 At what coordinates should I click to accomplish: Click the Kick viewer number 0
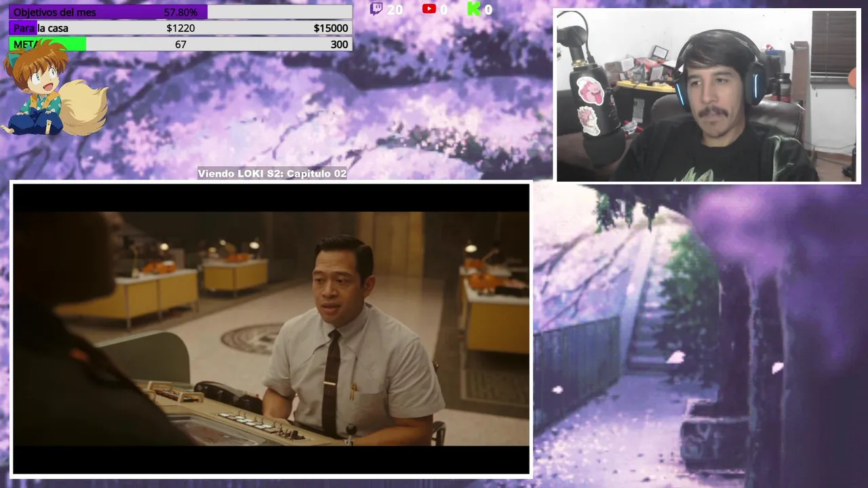488,9
